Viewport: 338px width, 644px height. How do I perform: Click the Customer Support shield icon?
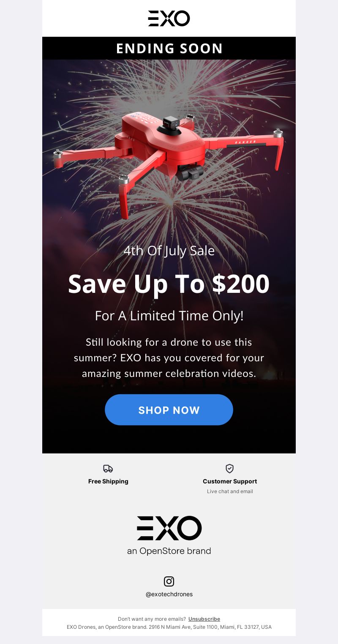pyautogui.click(x=230, y=468)
